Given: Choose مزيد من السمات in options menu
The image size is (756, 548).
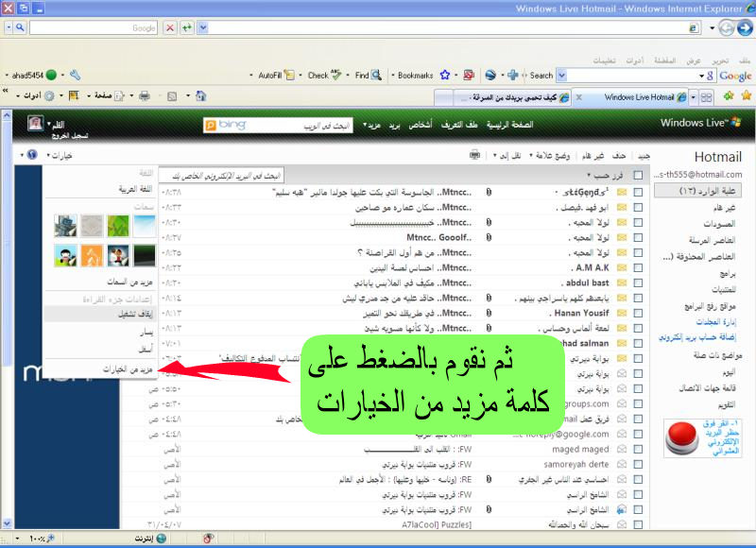Looking at the screenshot, I should [130, 282].
